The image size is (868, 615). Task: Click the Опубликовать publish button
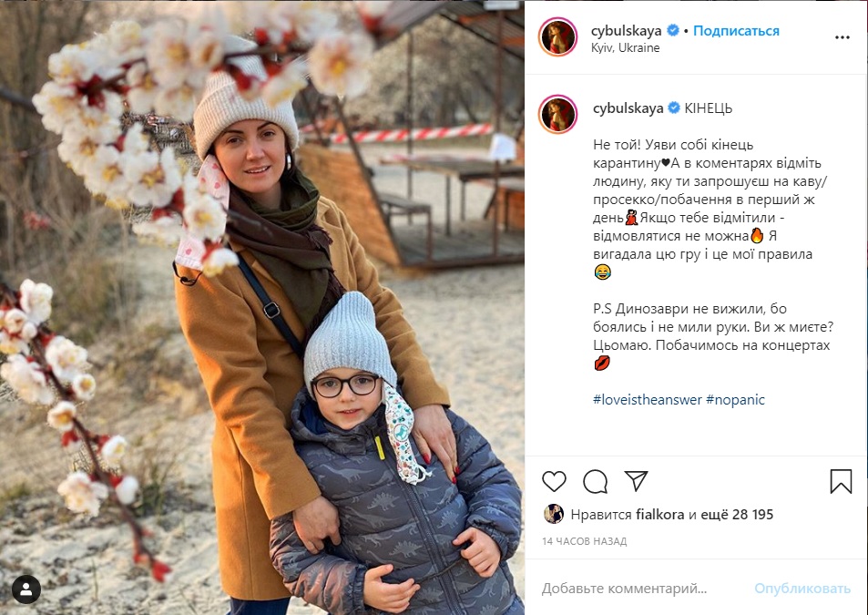click(x=802, y=589)
